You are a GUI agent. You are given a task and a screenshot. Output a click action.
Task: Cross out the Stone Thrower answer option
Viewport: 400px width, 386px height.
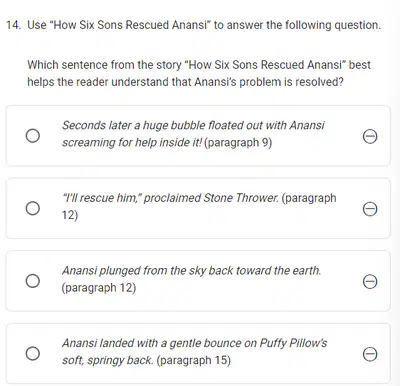pyautogui.click(x=370, y=209)
